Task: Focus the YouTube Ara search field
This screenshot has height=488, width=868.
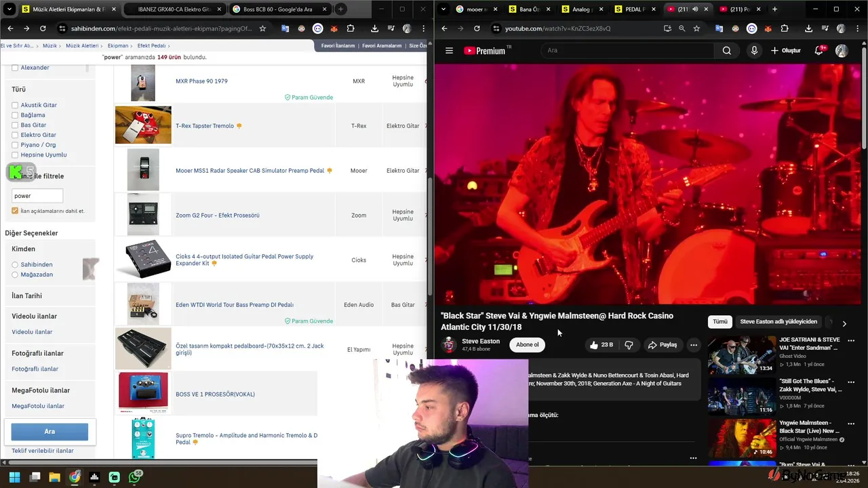Action: 627,51
